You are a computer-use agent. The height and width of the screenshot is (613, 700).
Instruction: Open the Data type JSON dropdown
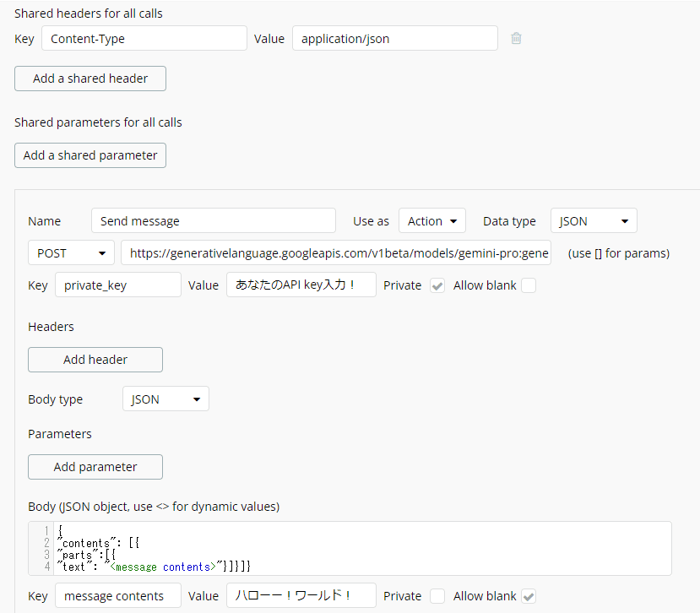pyautogui.click(x=594, y=220)
